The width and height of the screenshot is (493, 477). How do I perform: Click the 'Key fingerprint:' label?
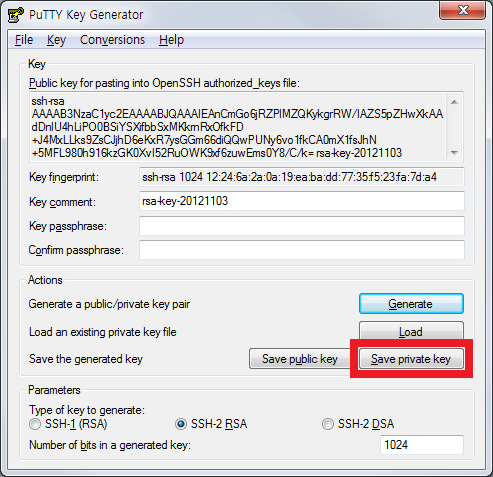pyautogui.click(x=64, y=177)
